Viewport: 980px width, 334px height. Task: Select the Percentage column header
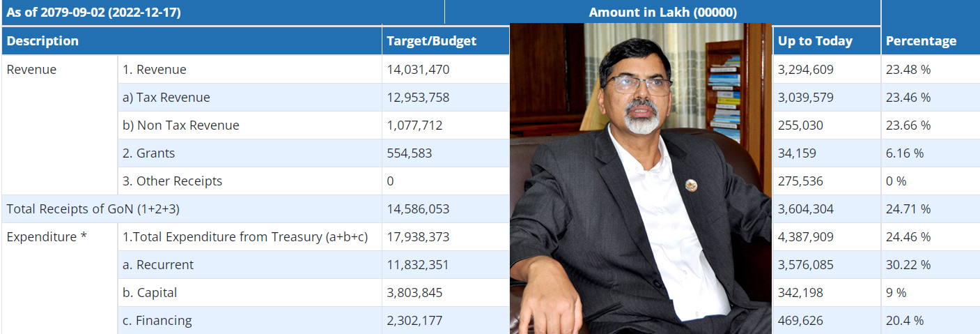coord(921,41)
